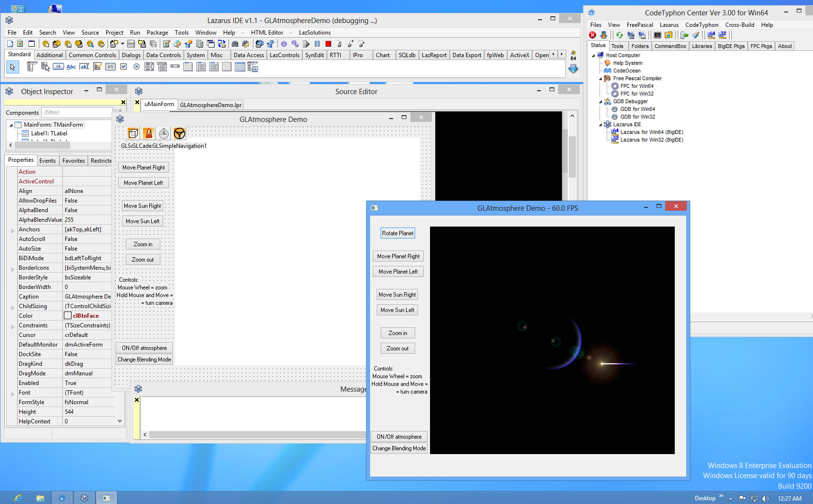Open the Cross-Build menu in CodeTyphon Center
Viewport: 813px width, 504px height.
[740, 25]
